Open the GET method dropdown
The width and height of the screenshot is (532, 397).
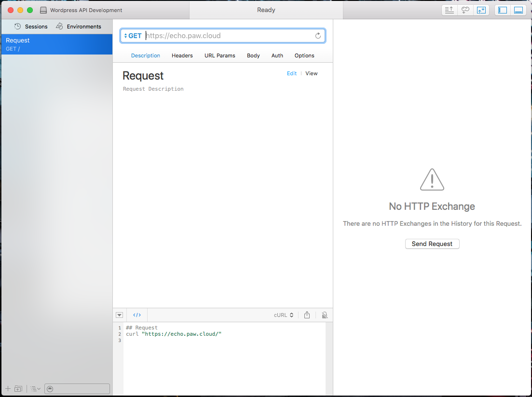click(x=133, y=36)
